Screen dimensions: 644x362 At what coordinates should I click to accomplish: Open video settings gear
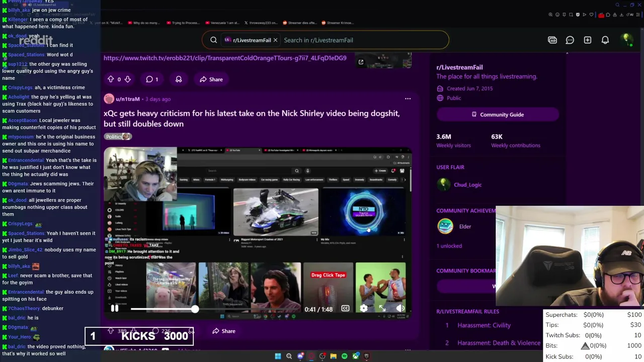coord(364,309)
